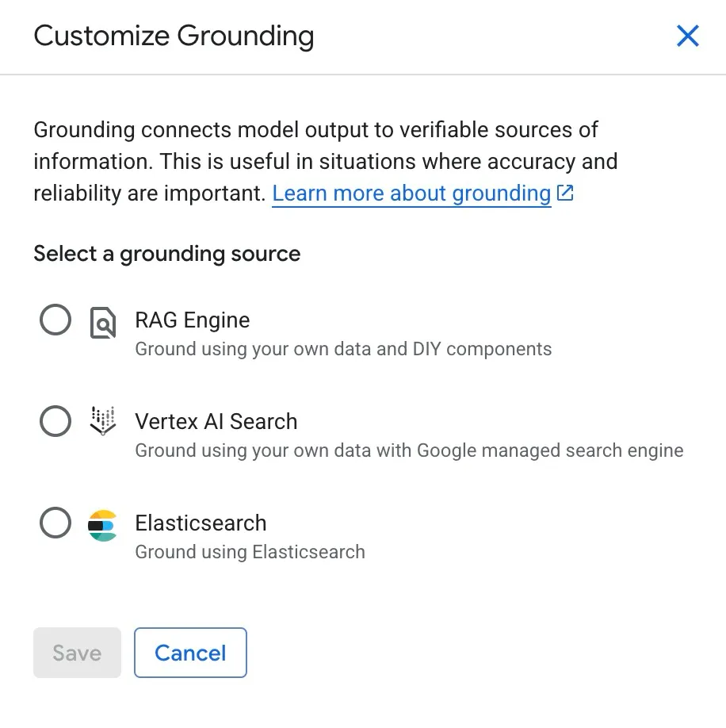Open the Learn more about grounding link

412,193
